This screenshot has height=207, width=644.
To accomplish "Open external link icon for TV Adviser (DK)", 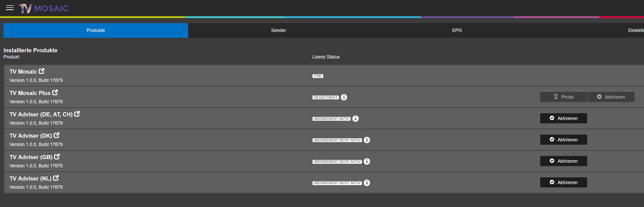I will pos(56,135).
